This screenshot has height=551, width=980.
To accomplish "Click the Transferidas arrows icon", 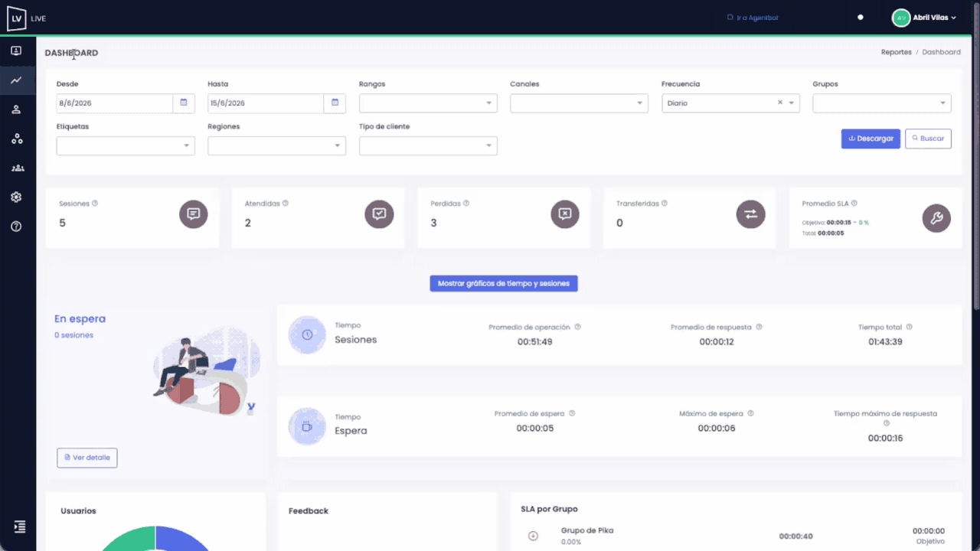I will point(750,214).
